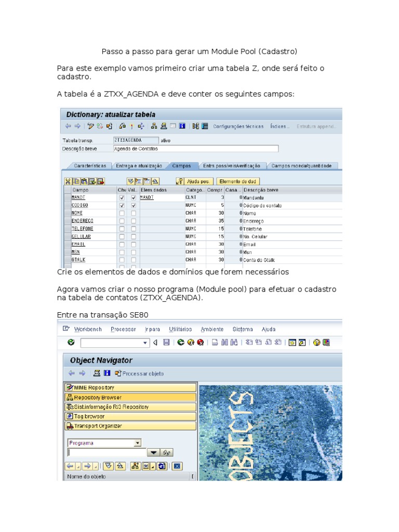Click the Ajuda pos. button

click(x=198, y=181)
